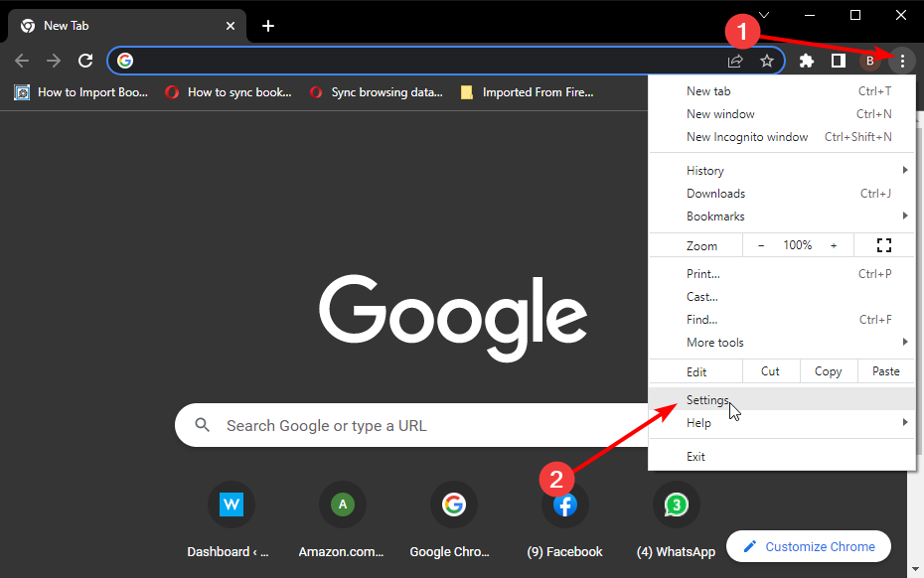Click Copy in the Edit row
The width and height of the screenshot is (924, 578).
(x=828, y=371)
